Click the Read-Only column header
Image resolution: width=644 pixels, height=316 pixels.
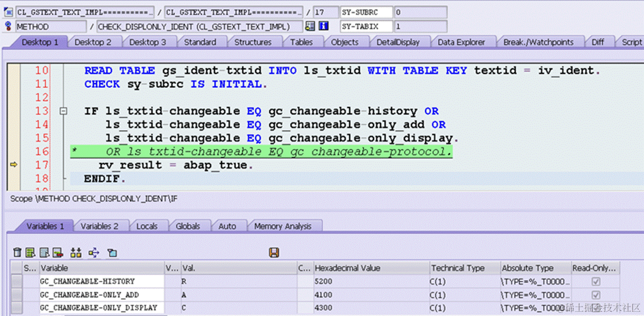click(x=595, y=268)
